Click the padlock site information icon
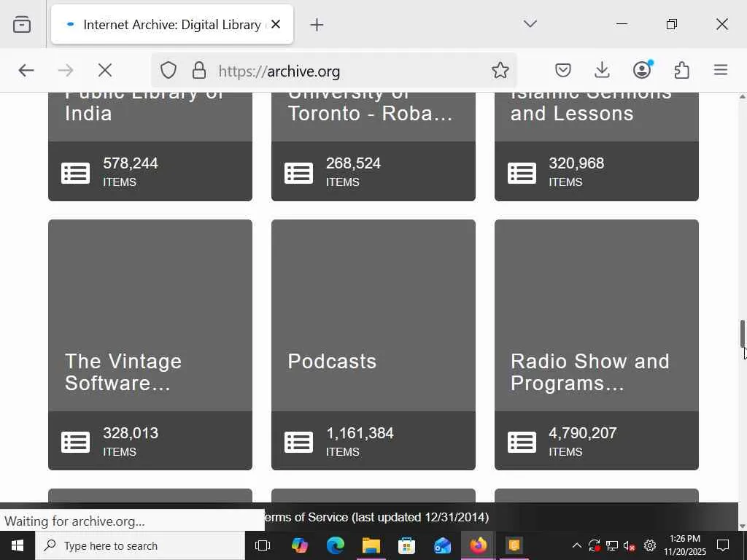Screen dimensions: 747x560 tap(198, 70)
